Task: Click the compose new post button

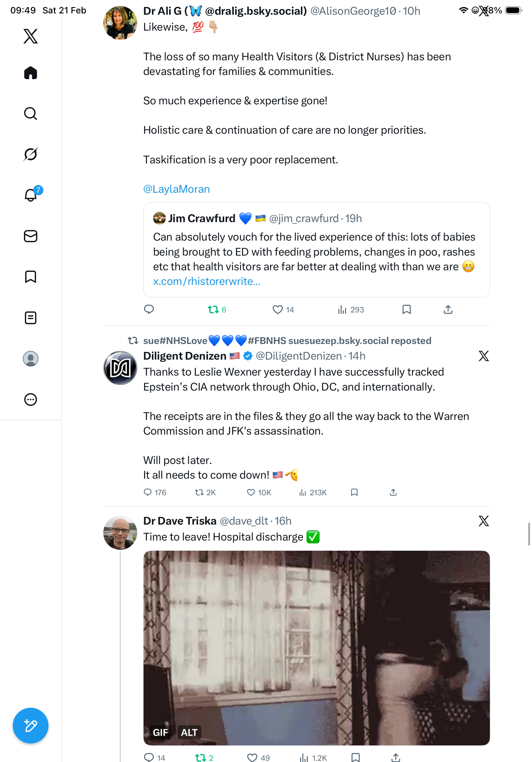Action: [x=31, y=726]
